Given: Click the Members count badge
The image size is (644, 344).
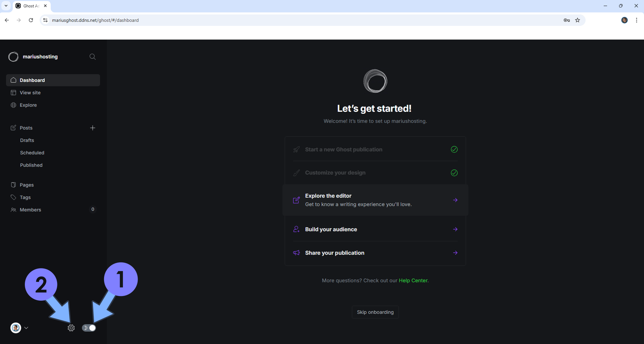Looking at the screenshot, I should [x=93, y=209].
